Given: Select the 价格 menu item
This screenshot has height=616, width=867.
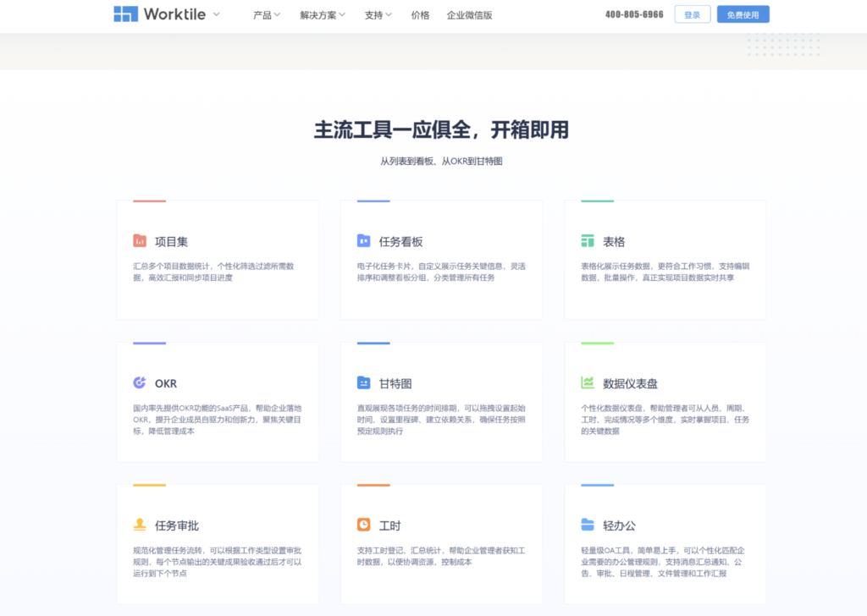Looking at the screenshot, I should 420,14.
